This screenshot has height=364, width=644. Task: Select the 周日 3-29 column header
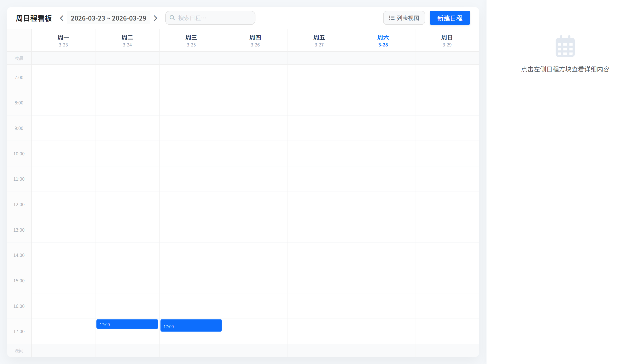click(x=447, y=41)
